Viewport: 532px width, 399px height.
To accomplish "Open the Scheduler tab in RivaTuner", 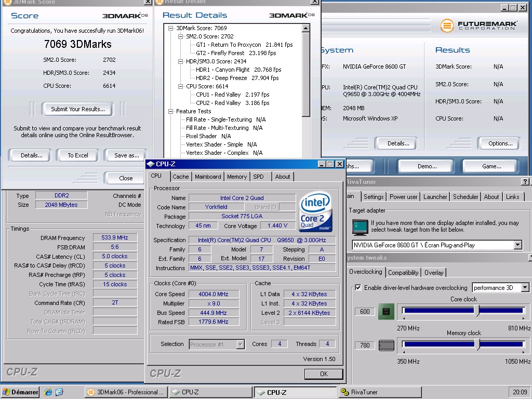I will point(465,197).
